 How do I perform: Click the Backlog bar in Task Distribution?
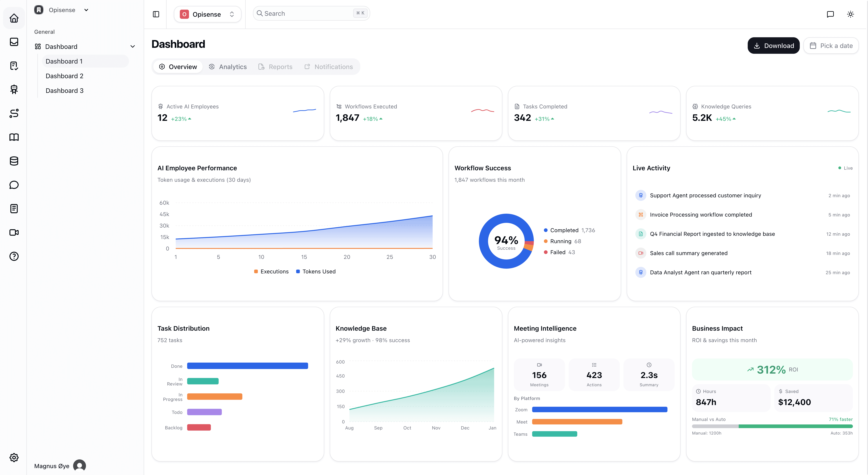click(x=199, y=427)
